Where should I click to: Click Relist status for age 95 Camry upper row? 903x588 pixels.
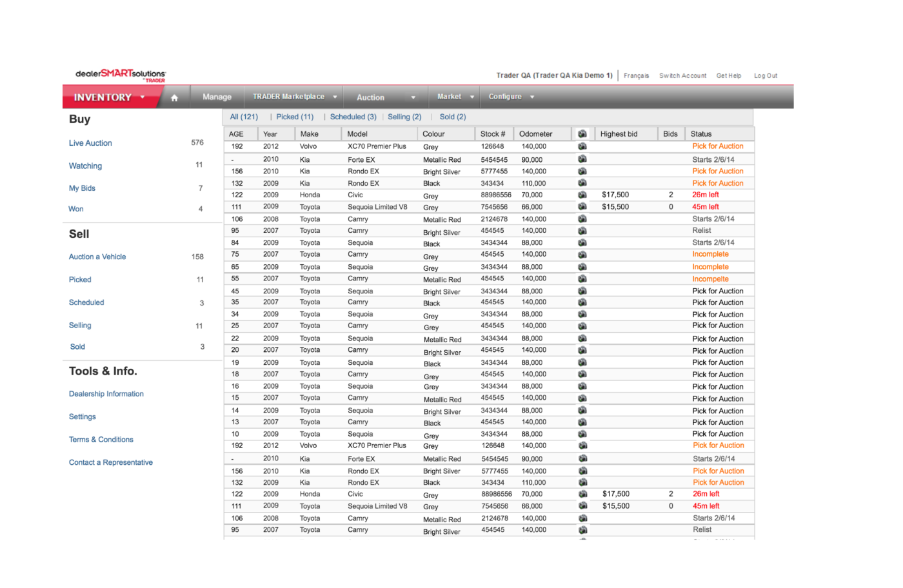coord(702,230)
